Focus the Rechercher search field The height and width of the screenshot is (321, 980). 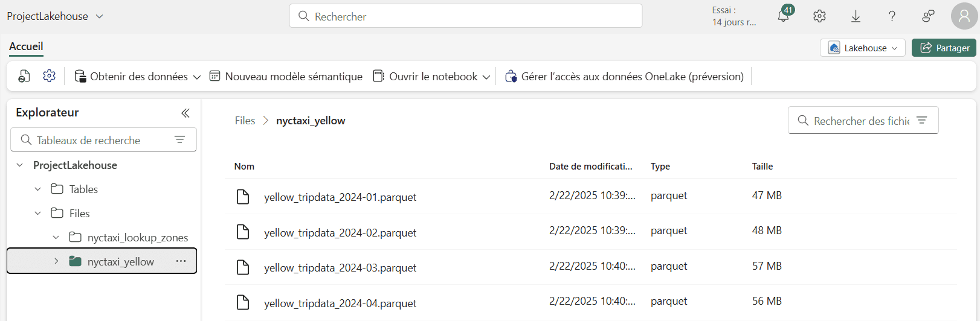(x=466, y=16)
